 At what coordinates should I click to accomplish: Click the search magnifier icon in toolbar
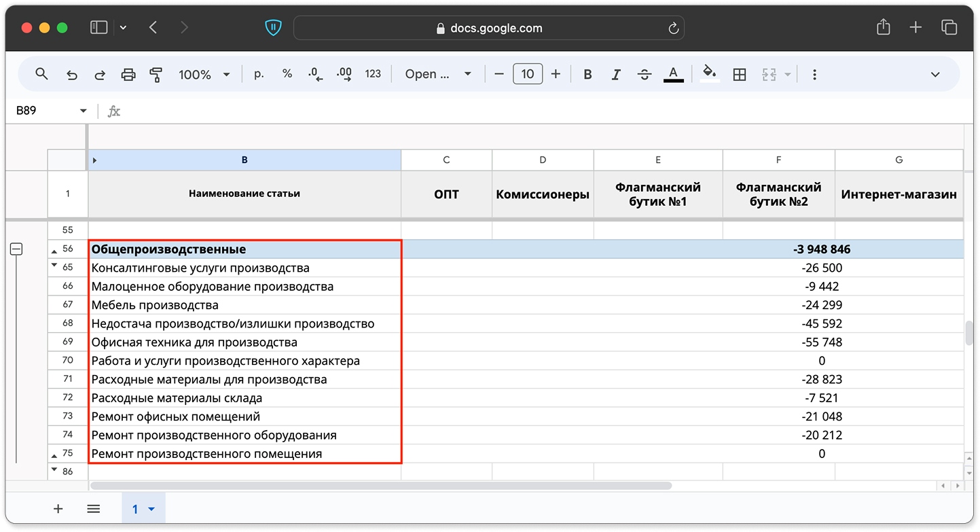(x=41, y=74)
